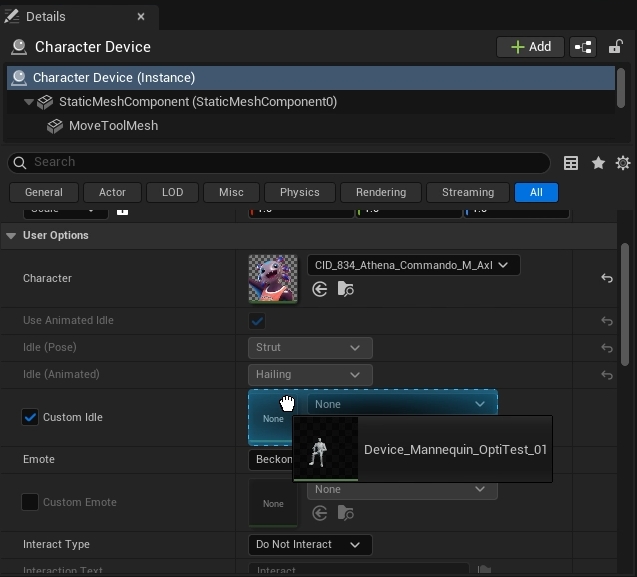Click the Add component button
The width and height of the screenshot is (637, 577).
coord(530,47)
